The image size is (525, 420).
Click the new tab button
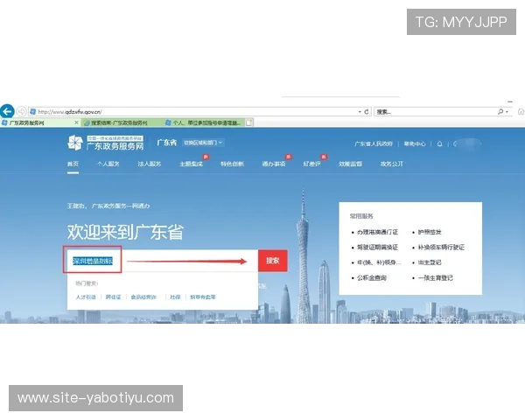coord(248,122)
